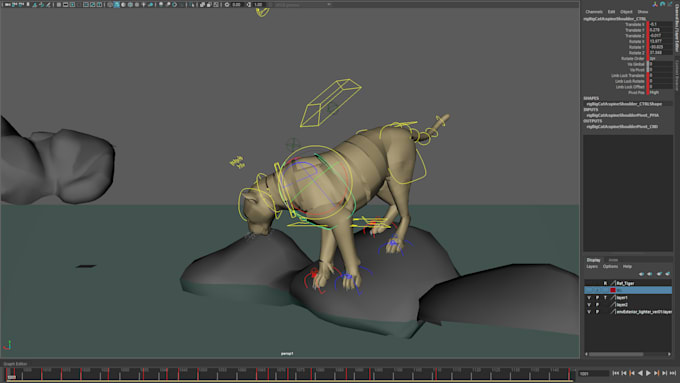The height and width of the screenshot is (383, 680).
Task: Open the Layers menu in Layer Editor
Action: [x=592, y=266]
